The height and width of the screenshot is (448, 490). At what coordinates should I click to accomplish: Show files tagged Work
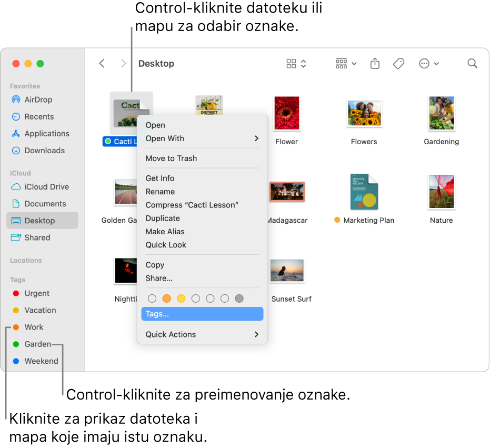click(42, 327)
